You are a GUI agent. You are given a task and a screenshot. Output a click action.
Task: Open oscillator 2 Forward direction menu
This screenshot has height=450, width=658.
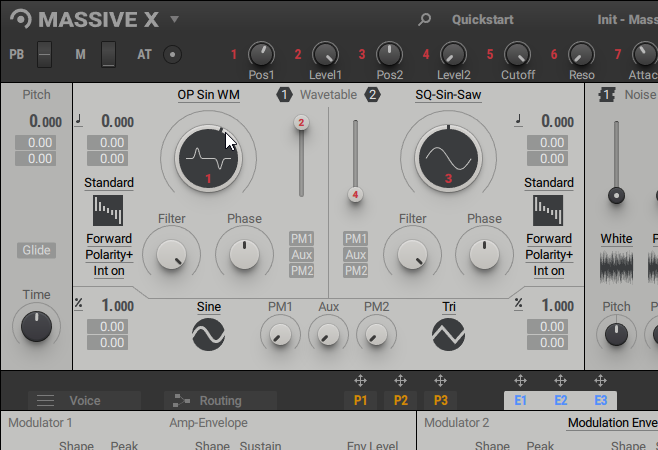(x=549, y=238)
